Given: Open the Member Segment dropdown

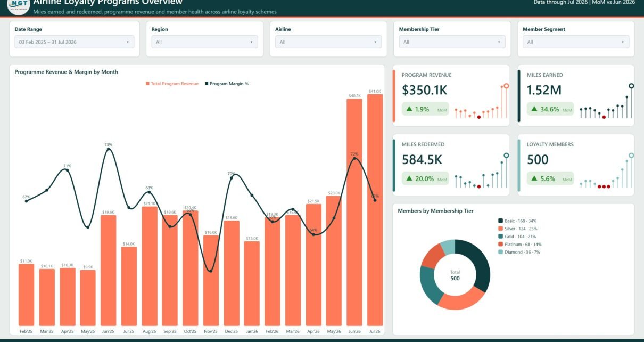Looking at the screenshot, I should coord(576,42).
